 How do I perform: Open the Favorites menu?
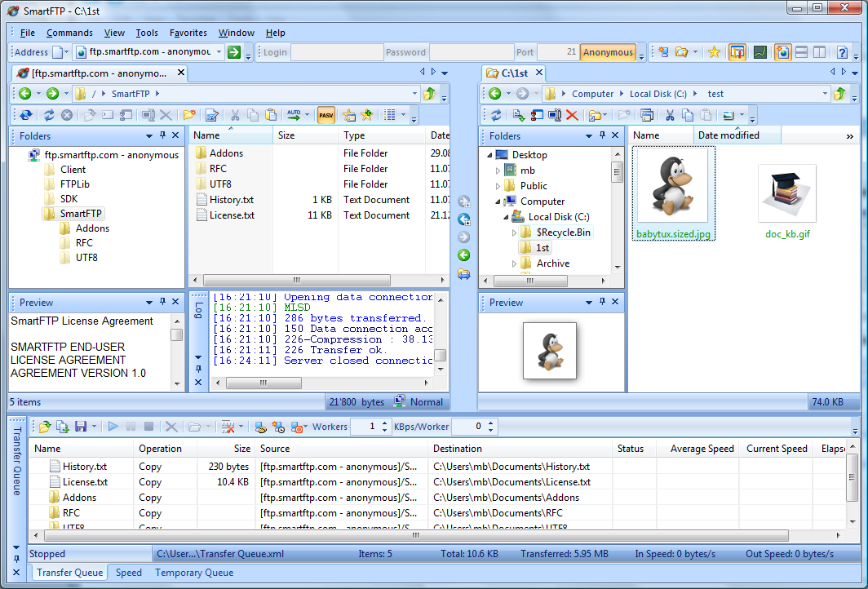[x=188, y=33]
